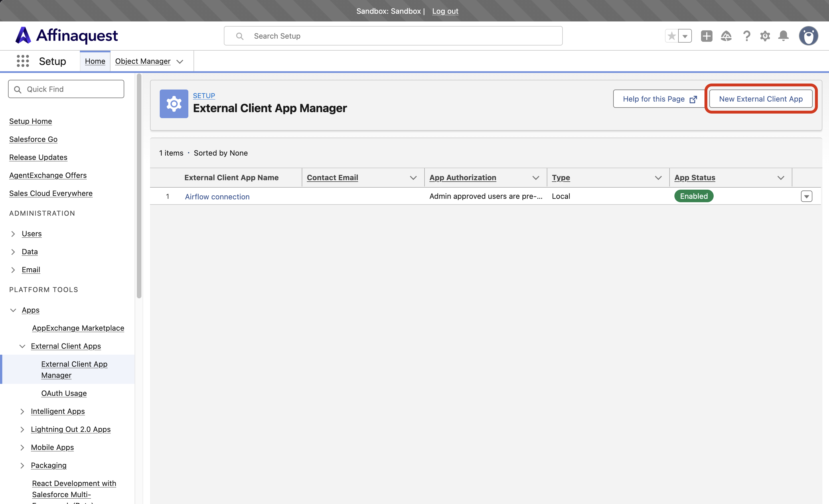The image size is (829, 504).
Task: Select OAuth Usage in sidebar
Action: tap(64, 393)
